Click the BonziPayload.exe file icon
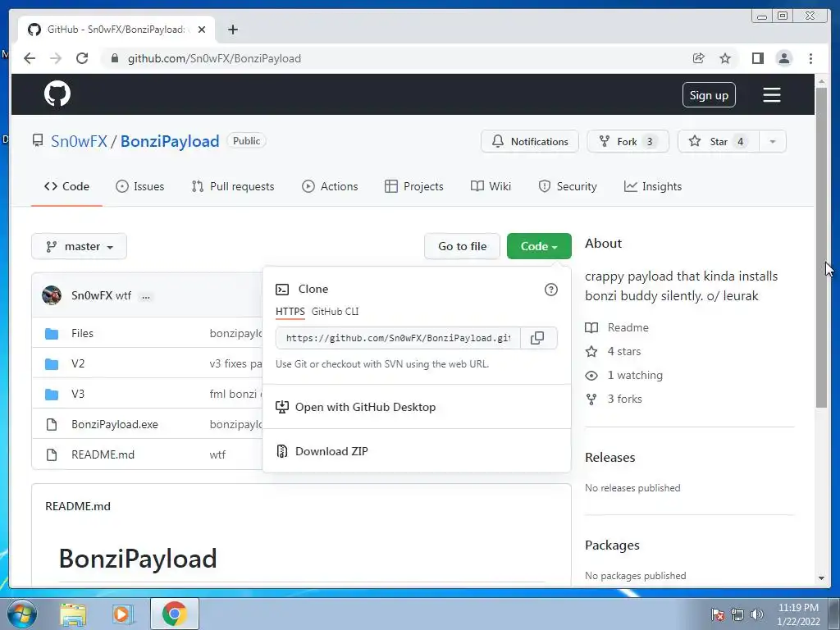The width and height of the screenshot is (840, 630). coord(52,425)
